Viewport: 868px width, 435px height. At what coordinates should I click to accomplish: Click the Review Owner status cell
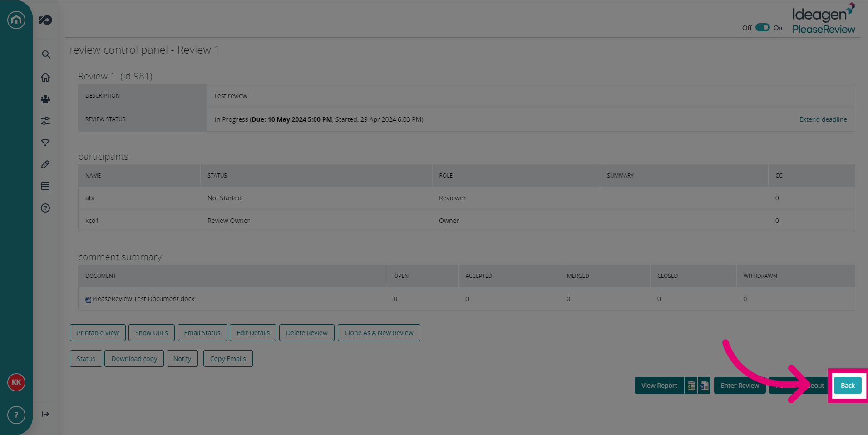click(x=228, y=221)
